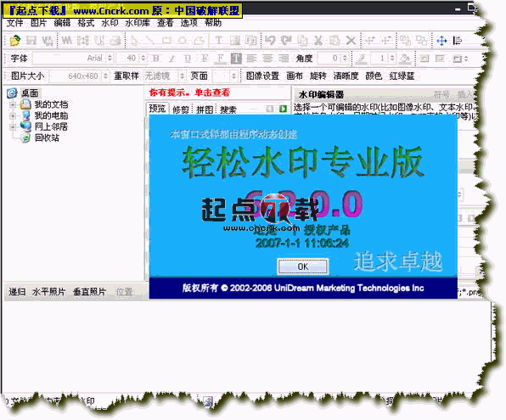Click the red 你有提示 link
The image size is (506, 420).
(189, 92)
